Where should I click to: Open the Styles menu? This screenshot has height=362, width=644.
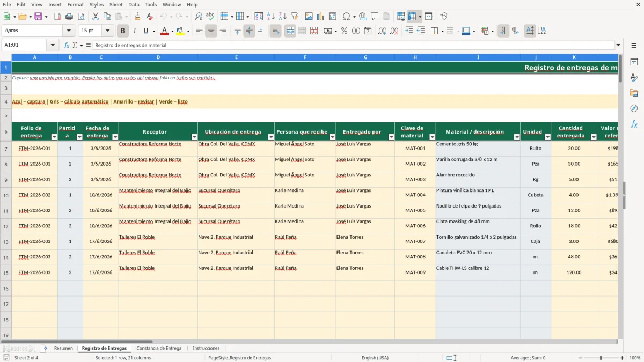(97, 4)
